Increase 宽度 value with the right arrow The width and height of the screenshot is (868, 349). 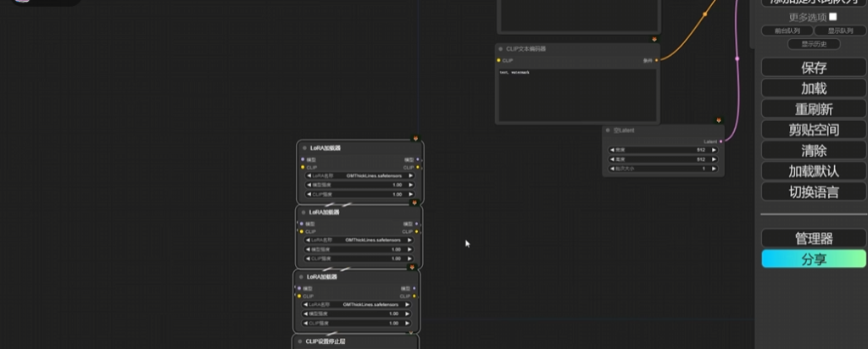pyautogui.click(x=714, y=150)
